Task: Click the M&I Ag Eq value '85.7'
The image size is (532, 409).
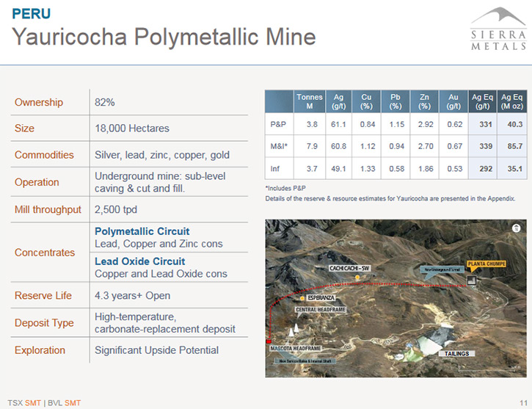Action: tap(514, 146)
